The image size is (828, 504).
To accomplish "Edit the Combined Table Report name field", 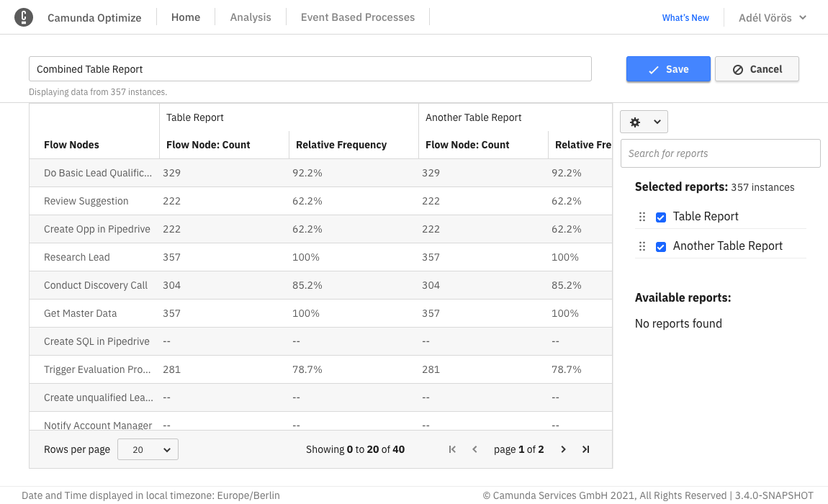I will [x=310, y=69].
